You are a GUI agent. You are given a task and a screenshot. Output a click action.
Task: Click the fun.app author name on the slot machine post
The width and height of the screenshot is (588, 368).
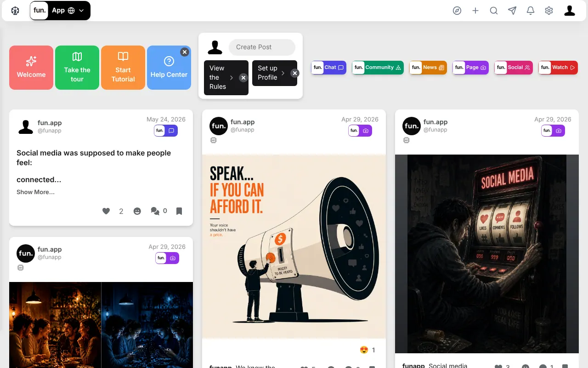(x=435, y=122)
